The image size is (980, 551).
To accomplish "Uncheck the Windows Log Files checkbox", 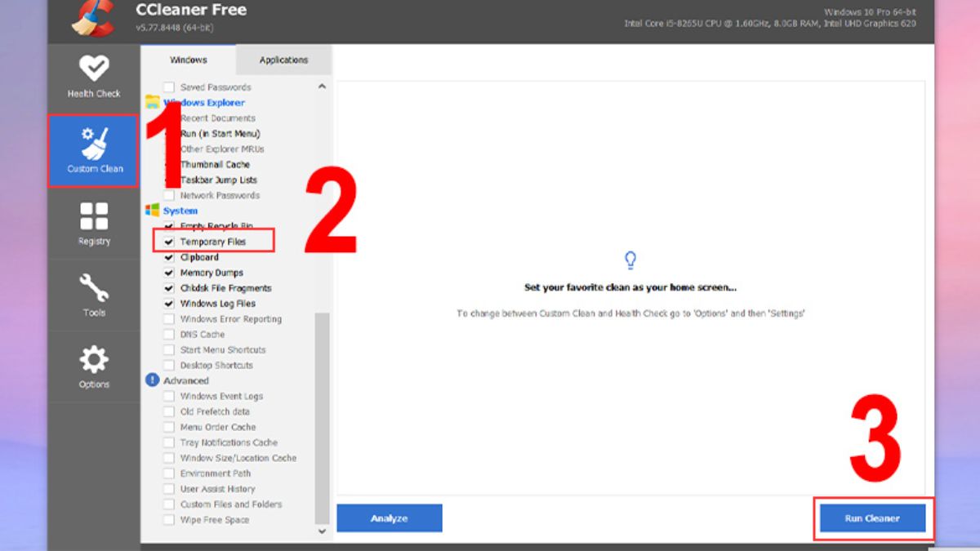I will coord(169,304).
